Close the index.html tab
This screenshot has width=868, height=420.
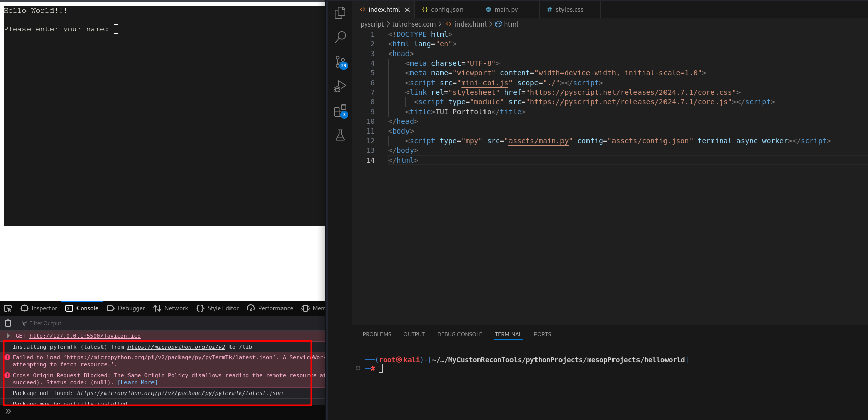click(x=407, y=10)
